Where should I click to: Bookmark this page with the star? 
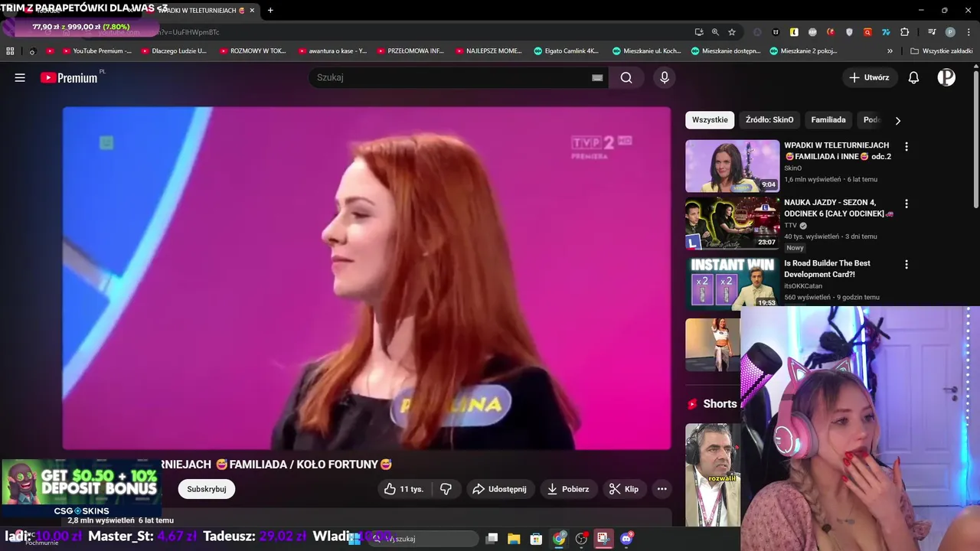point(732,32)
